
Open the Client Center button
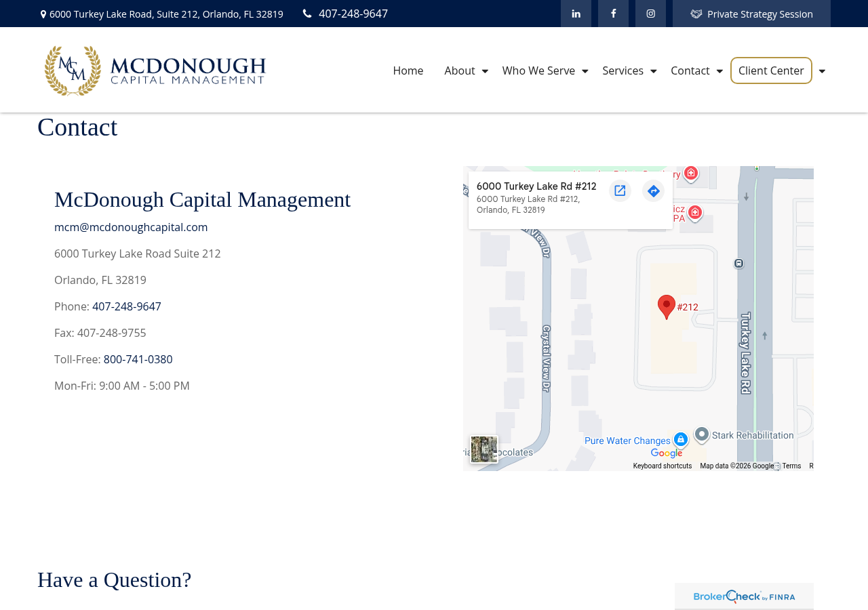pyautogui.click(x=771, y=70)
